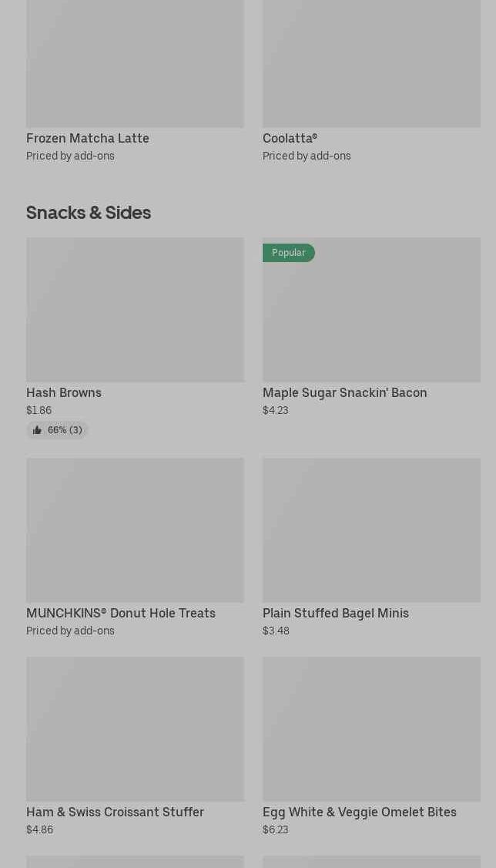This screenshot has height=868, width=496.
Task: Click the Hash Browns item name
Action: coord(64,393)
